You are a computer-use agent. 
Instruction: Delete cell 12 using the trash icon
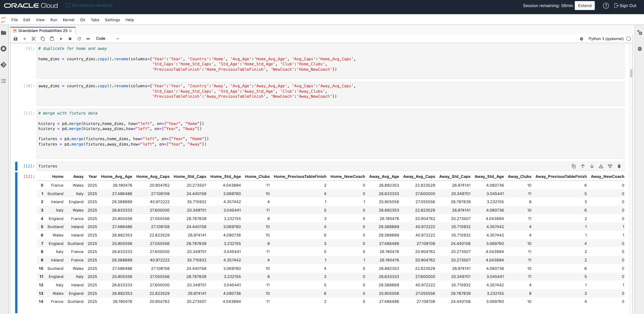619,166
